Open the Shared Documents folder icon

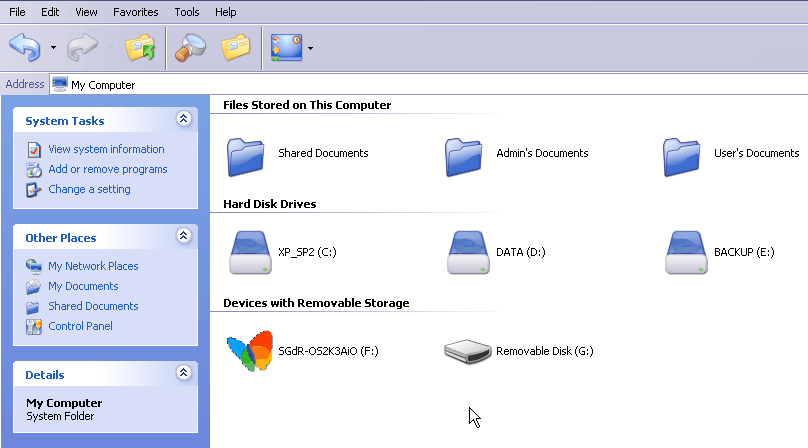pyautogui.click(x=245, y=154)
